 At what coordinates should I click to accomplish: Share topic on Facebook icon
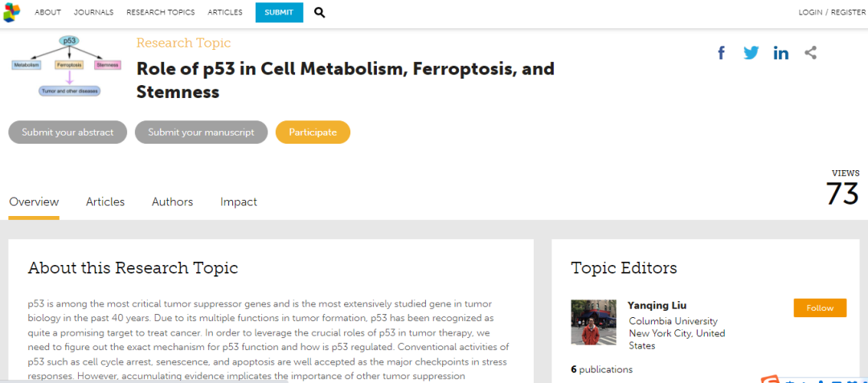click(x=721, y=53)
